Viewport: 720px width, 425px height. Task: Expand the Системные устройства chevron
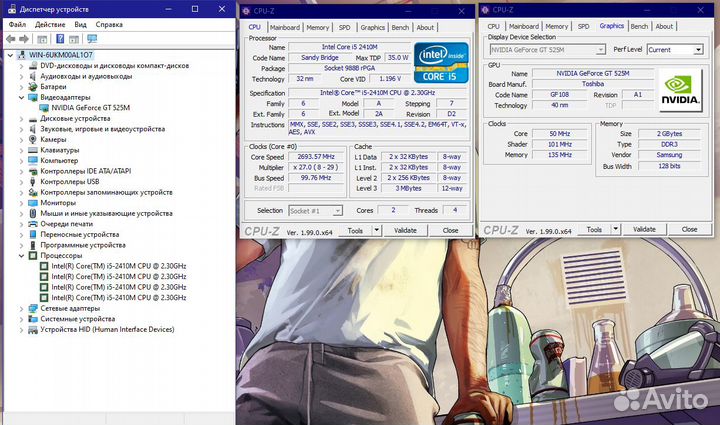point(21,319)
